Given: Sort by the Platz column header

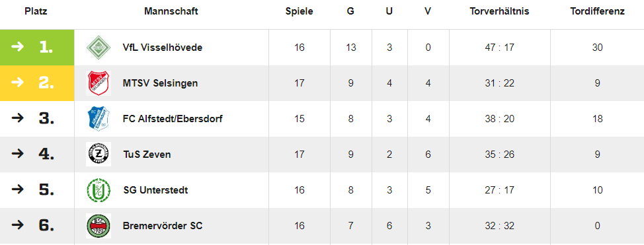Looking at the screenshot, I should (x=36, y=11).
